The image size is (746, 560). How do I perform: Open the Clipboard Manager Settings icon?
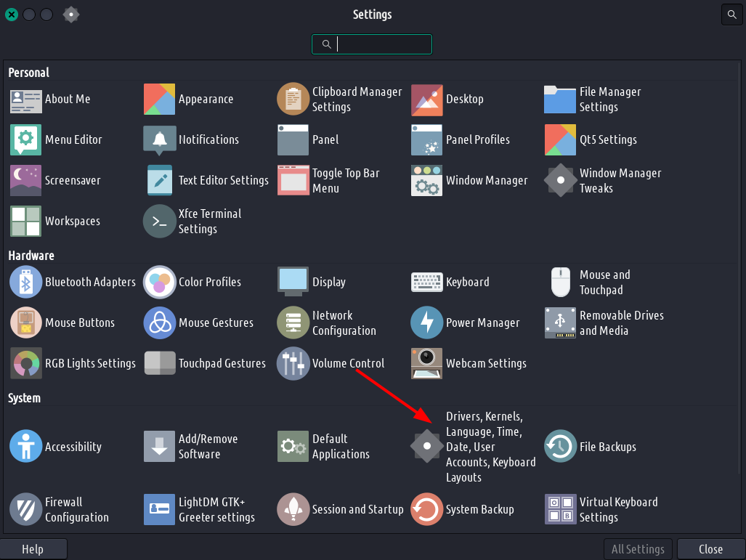pos(293,100)
